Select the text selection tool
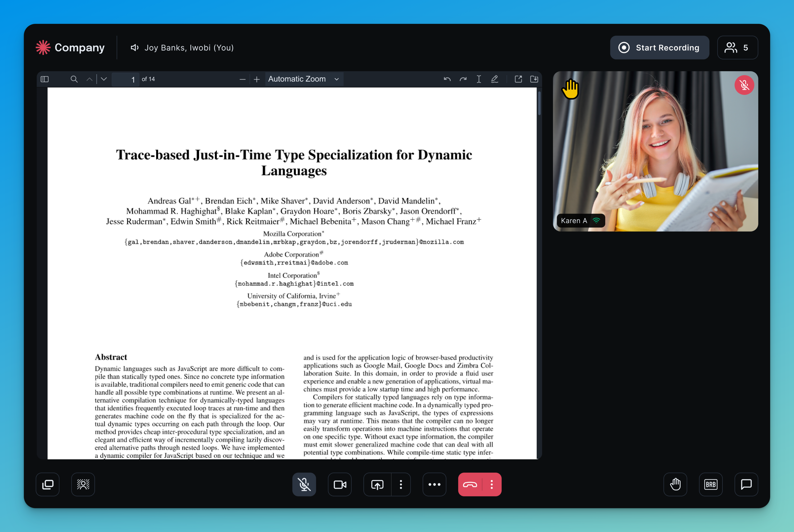This screenshot has height=532, width=794. click(479, 79)
